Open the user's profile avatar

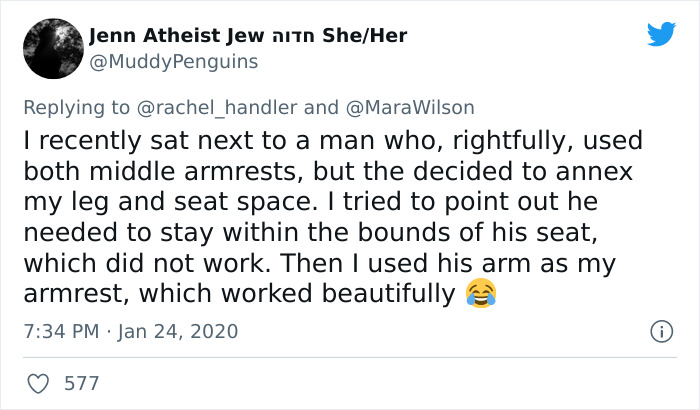51,48
